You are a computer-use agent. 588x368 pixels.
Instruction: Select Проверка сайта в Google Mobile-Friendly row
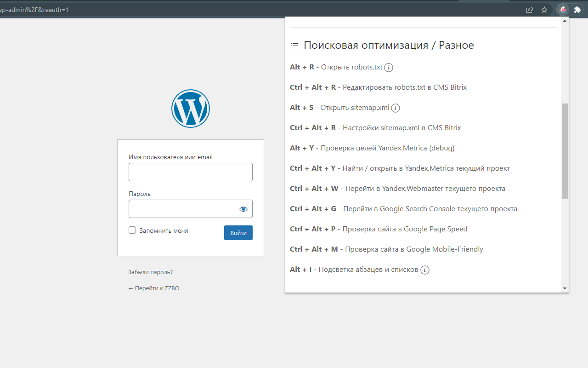[x=386, y=249]
